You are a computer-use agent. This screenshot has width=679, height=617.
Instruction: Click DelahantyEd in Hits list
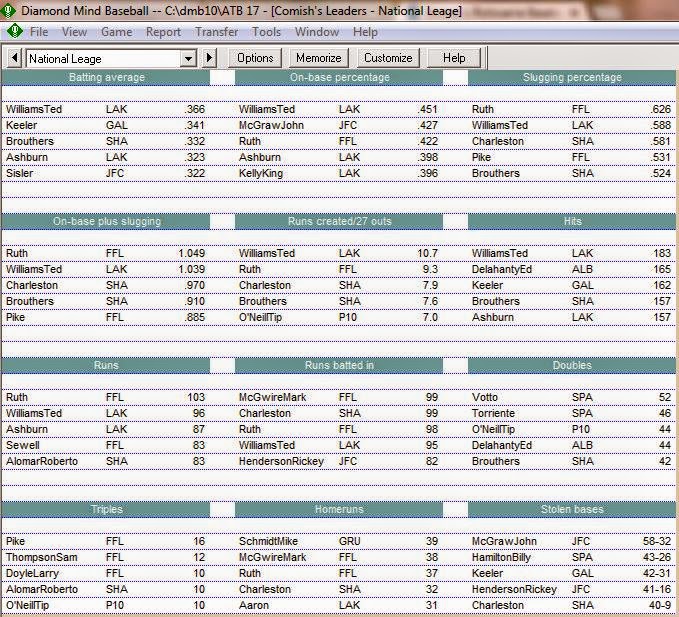click(x=501, y=270)
